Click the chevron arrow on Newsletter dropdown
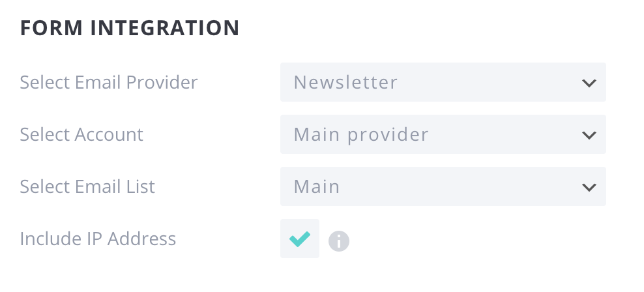Screen dimensions: 644x292 (x=589, y=83)
